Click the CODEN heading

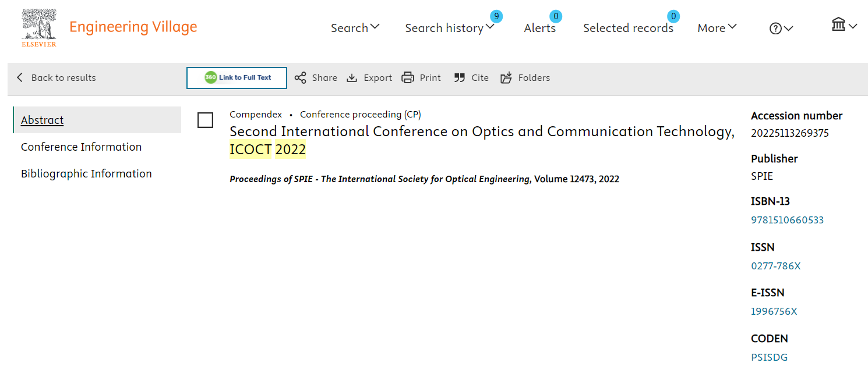tap(770, 339)
